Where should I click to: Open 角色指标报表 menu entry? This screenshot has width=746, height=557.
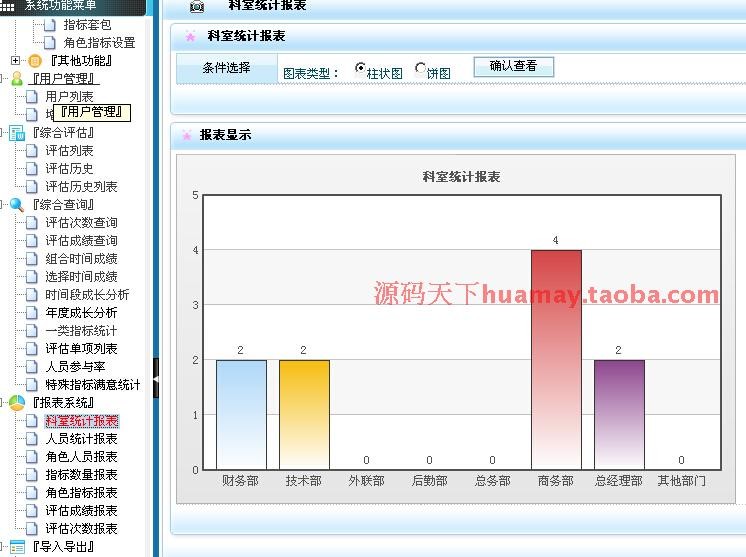[81, 493]
